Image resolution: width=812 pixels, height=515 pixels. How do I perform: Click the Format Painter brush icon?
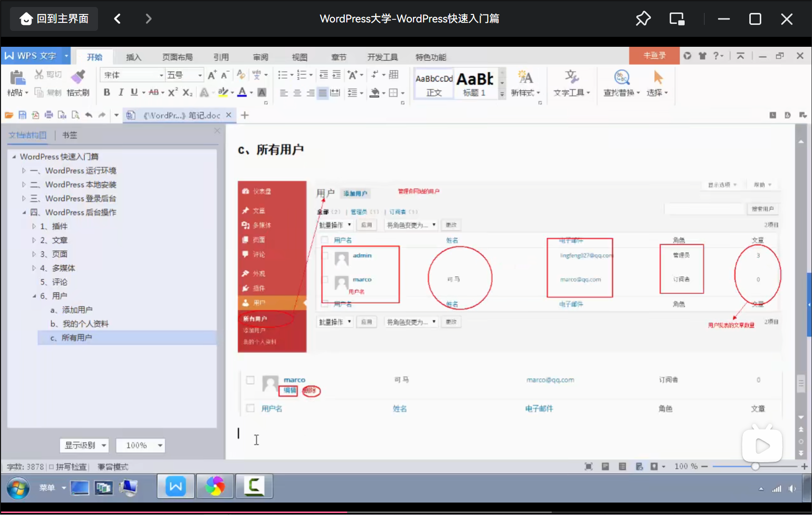pos(78,77)
